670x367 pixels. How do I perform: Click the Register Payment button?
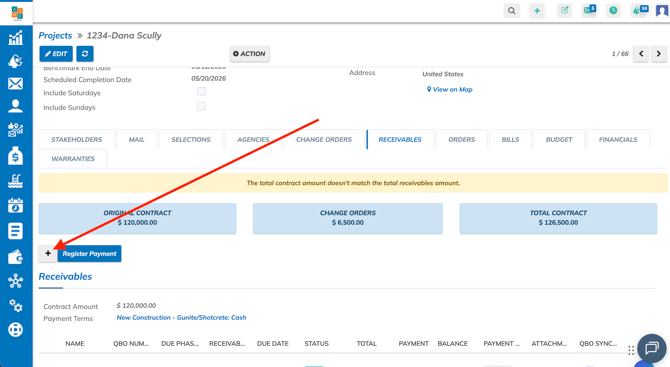click(x=89, y=254)
